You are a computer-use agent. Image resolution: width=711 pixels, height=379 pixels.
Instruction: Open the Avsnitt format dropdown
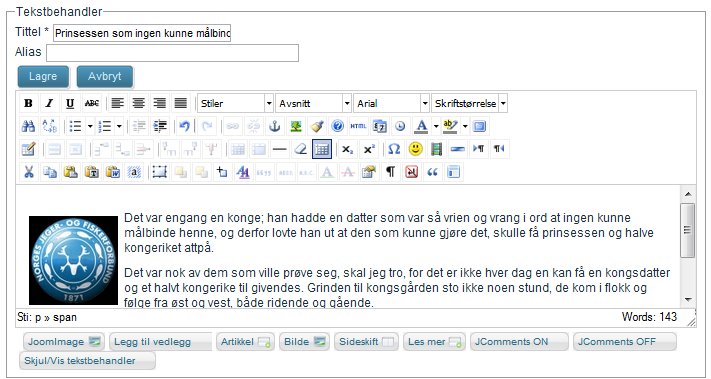(x=313, y=103)
